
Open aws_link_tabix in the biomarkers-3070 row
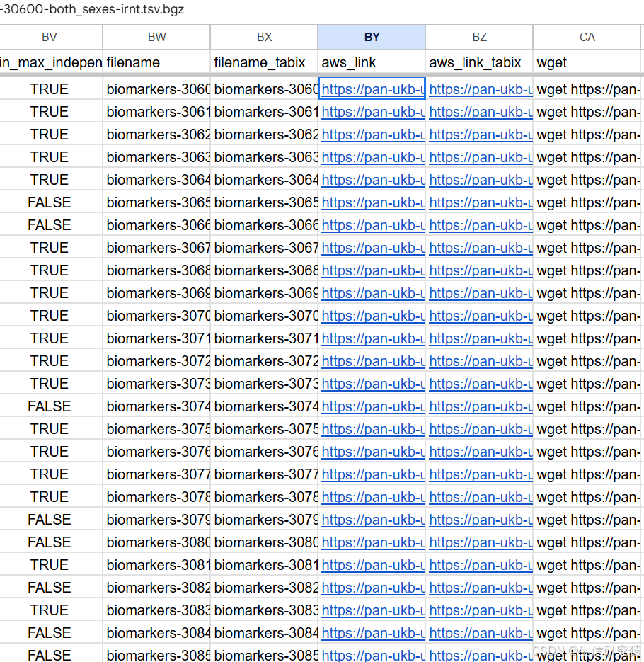(x=481, y=316)
